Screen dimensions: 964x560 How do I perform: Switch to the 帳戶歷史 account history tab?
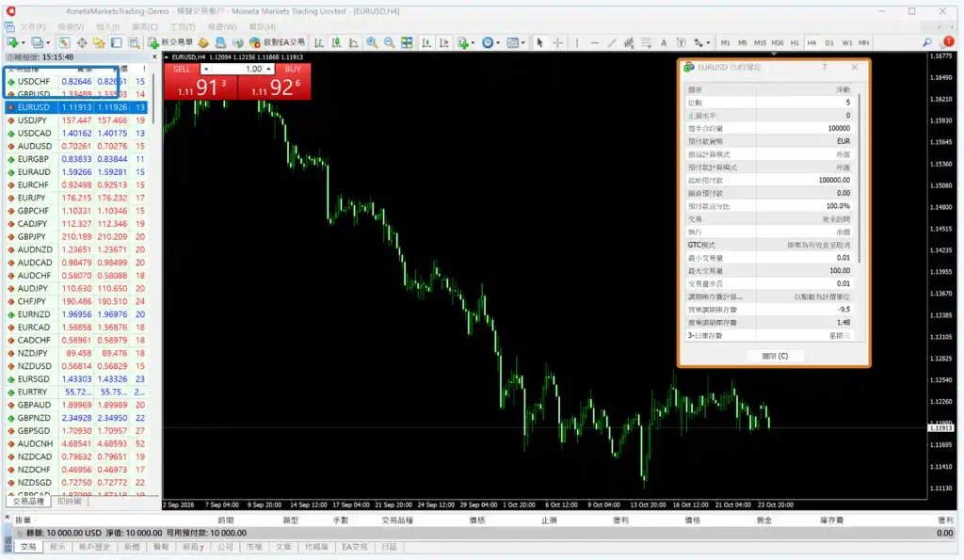(x=94, y=547)
